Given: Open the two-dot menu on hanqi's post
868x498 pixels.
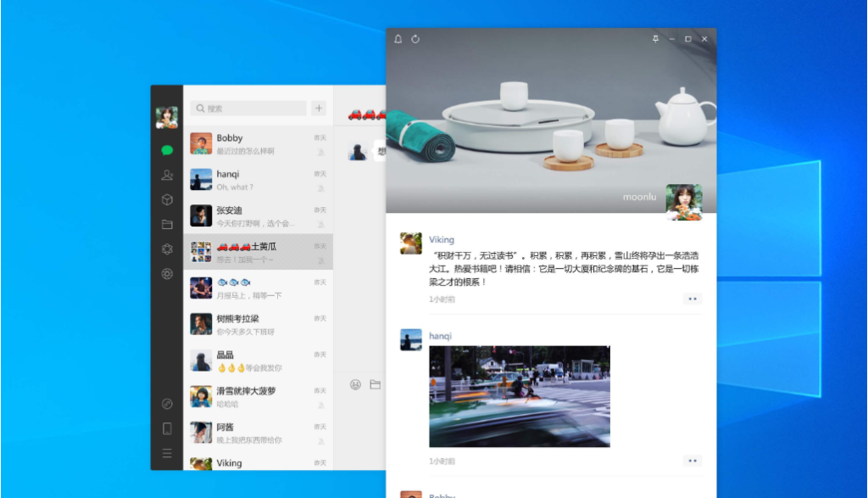Looking at the screenshot, I should [692, 461].
